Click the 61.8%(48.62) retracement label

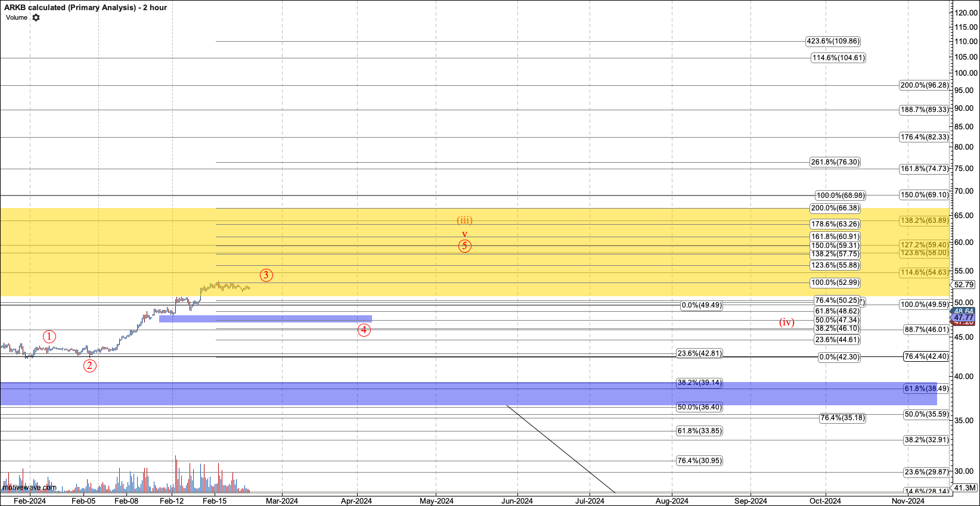pyautogui.click(x=837, y=312)
